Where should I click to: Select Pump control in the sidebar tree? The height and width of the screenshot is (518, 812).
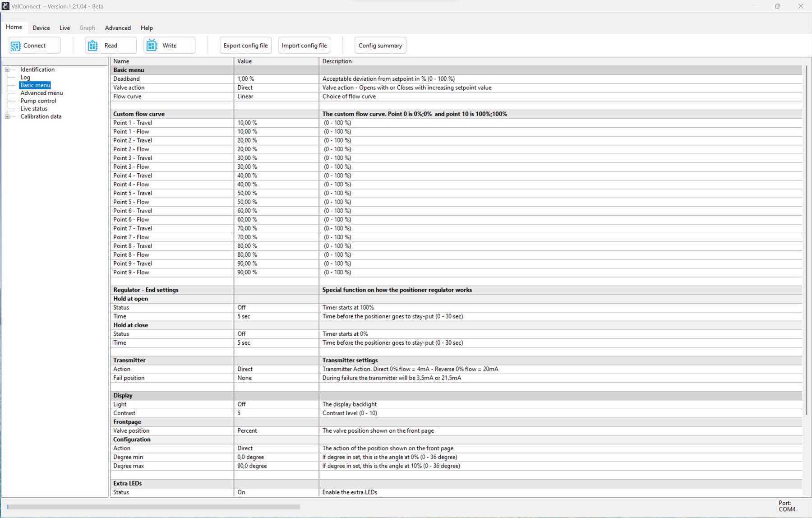(x=39, y=101)
